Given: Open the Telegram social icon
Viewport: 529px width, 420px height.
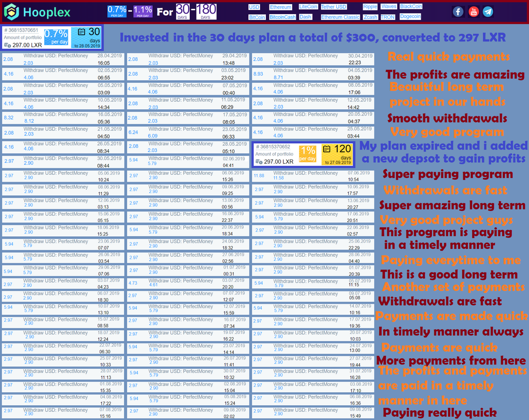Looking at the screenshot, I should point(488,12).
